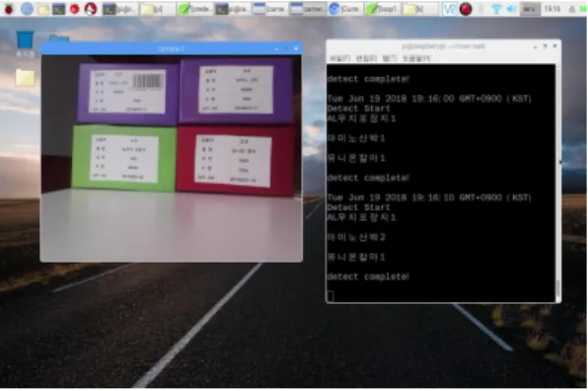
Task: Switch to the first pi@ terminal task
Action: 119,9
